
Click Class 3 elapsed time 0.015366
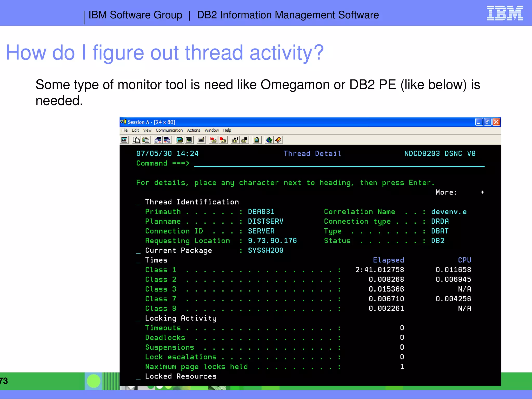(x=386, y=289)
